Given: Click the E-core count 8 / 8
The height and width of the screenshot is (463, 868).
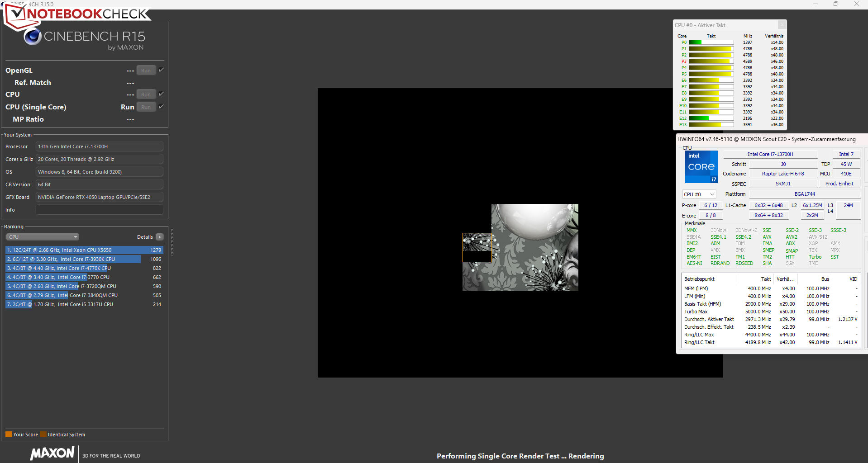Looking at the screenshot, I should (711, 215).
